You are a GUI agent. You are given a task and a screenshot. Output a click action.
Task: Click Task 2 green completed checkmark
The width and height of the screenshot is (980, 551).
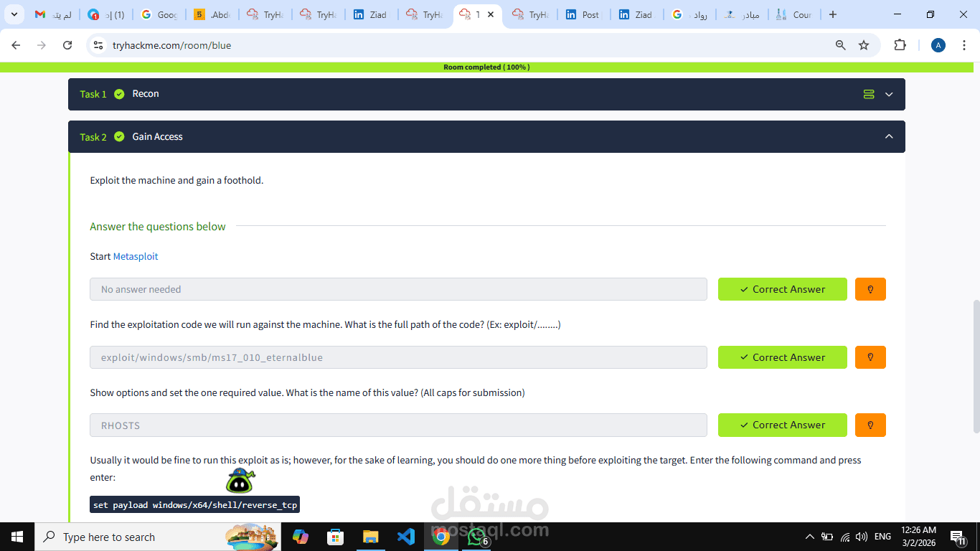click(119, 136)
